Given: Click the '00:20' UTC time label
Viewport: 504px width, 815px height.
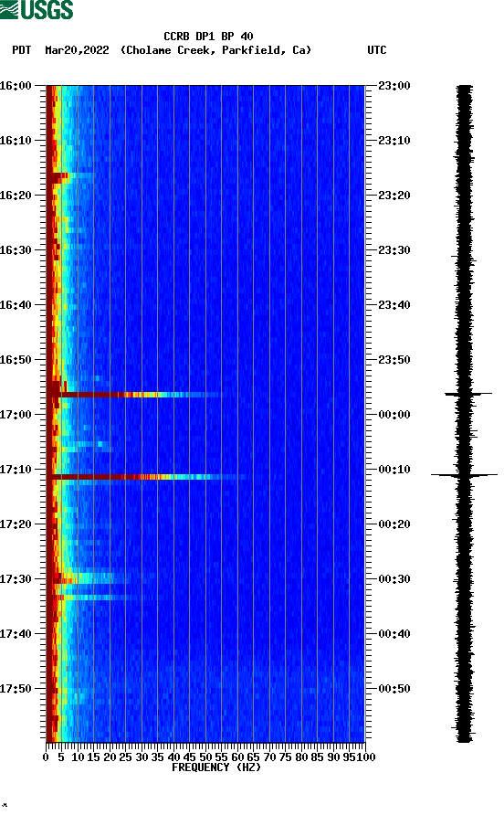Looking at the screenshot, I should click(394, 524).
